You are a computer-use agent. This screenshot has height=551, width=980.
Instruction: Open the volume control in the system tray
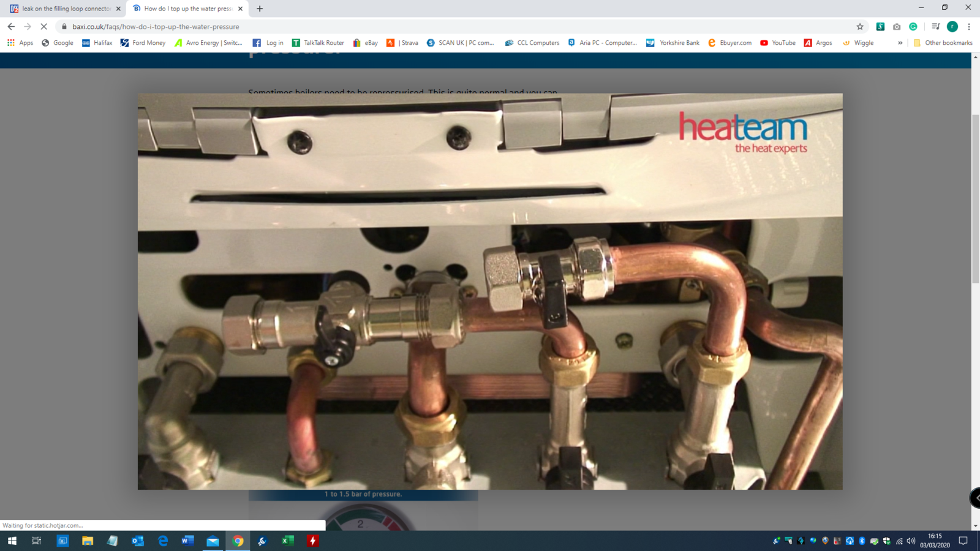(911, 541)
